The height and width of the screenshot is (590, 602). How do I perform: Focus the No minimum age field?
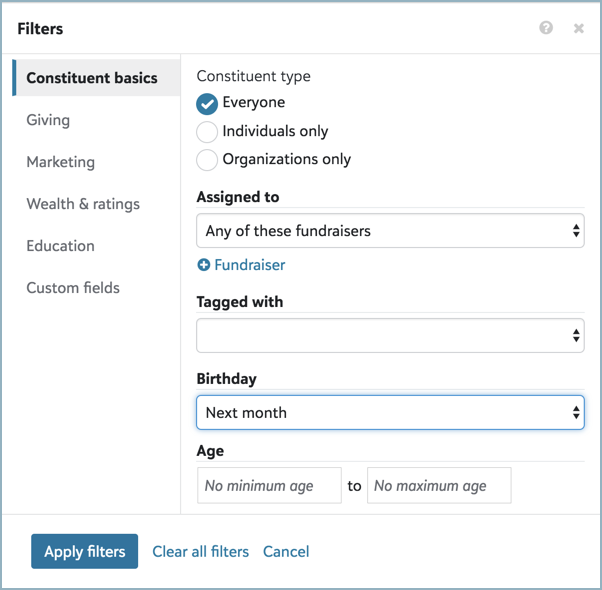tap(269, 485)
